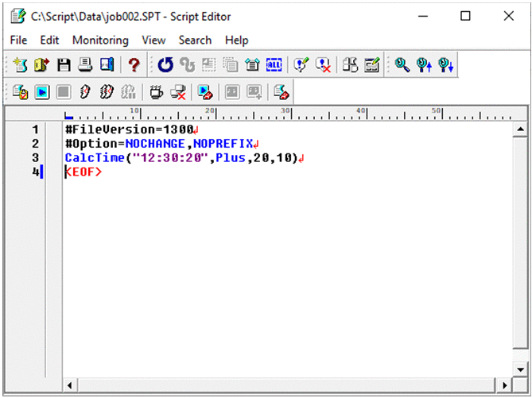Save the script with the floppy disk icon
This screenshot has width=532, height=398.
pyautogui.click(x=64, y=64)
